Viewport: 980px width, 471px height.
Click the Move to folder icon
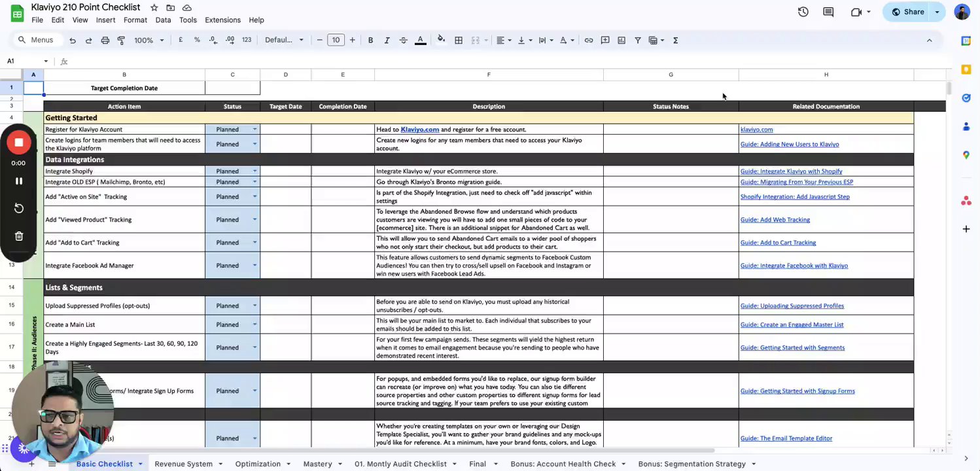[x=170, y=7]
